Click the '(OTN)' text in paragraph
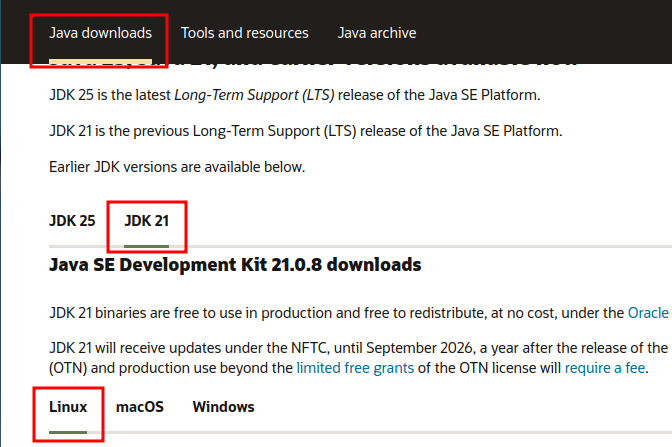672x447 pixels. click(x=68, y=368)
